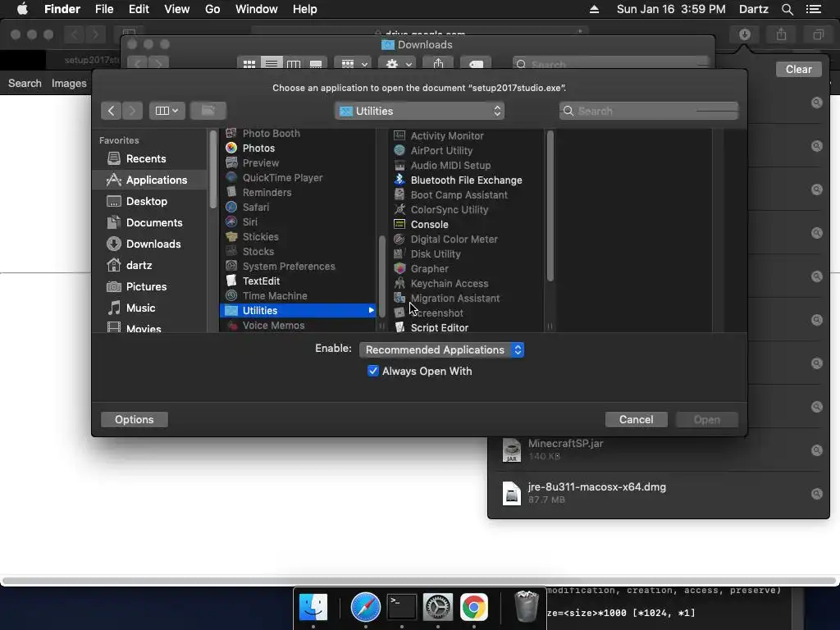Expand Utilities folder arrow
Screen dimensions: 840x630
371,310
